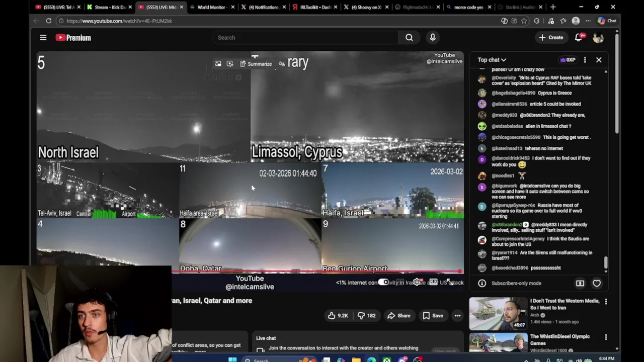Switch to the IRLToolkit Dashboard tab
This screenshot has width=644, height=362.
click(314, 7)
